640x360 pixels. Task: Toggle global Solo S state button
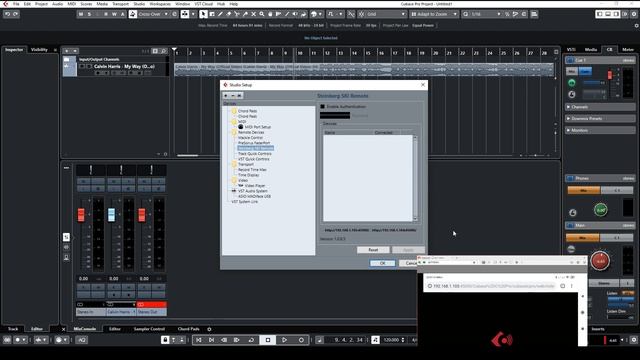tap(89, 14)
